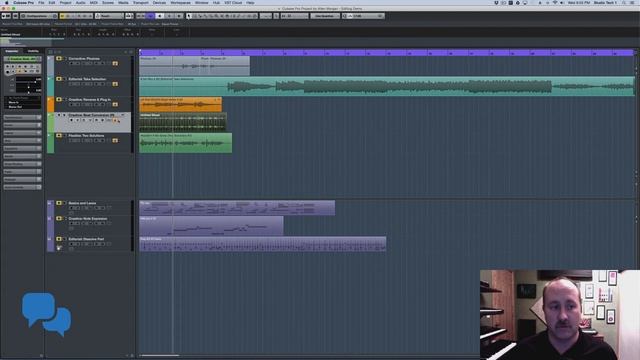Enable monitoring on Creative: Beat Correction track
This screenshot has height=360, width=640.
pos(78,120)
